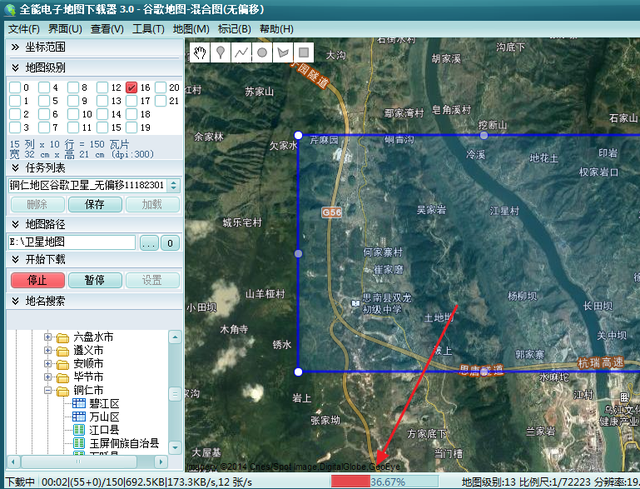Viewport: 640px width, 489px height.
Task: Select the circle drawing tool
Action: pos(262,52)
